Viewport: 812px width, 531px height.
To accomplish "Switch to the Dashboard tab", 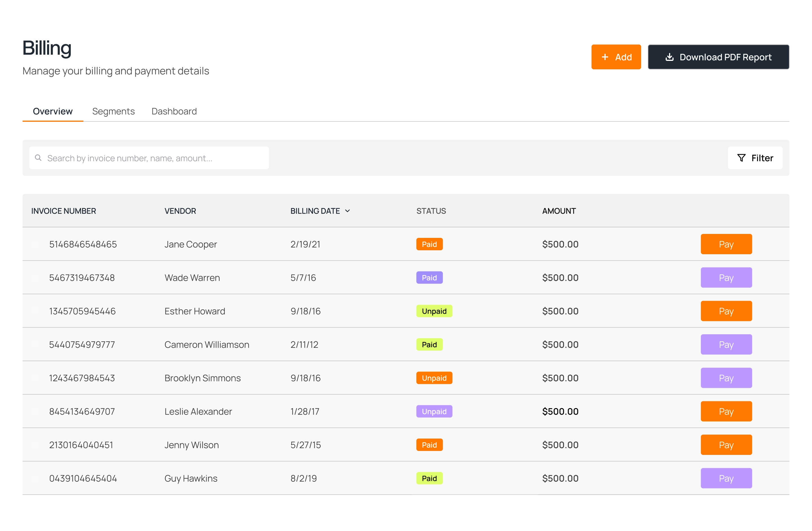I will pos(174,111).
